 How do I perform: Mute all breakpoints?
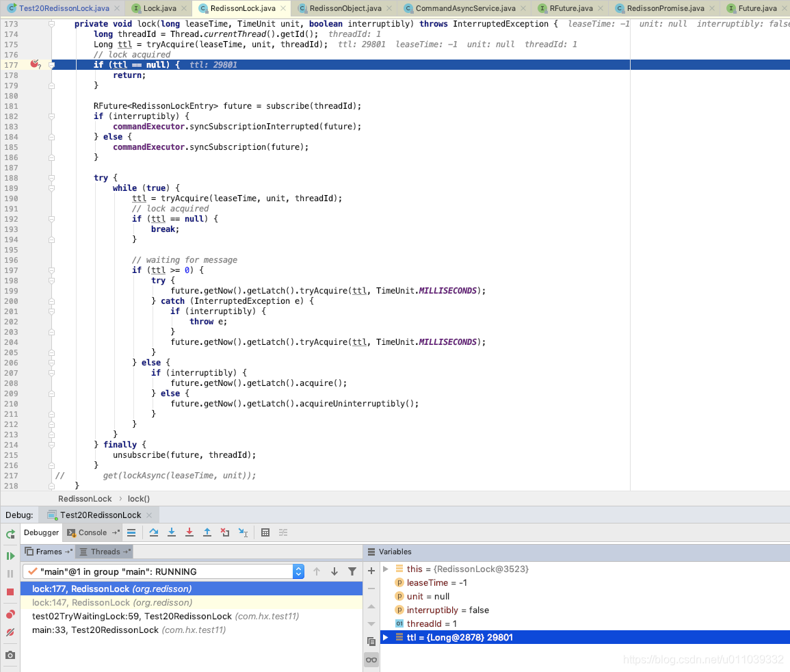[10, 632]
